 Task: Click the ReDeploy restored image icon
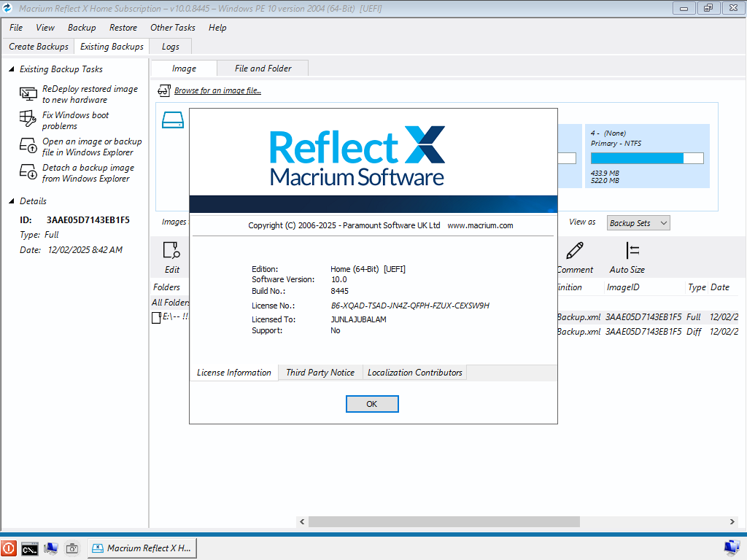pyautogui.click(x=28, y=94)
